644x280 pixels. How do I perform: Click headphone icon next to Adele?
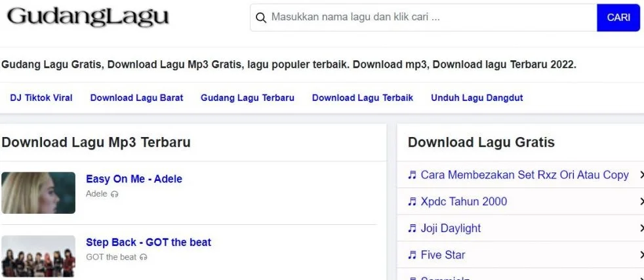click(x=115, y=194)
